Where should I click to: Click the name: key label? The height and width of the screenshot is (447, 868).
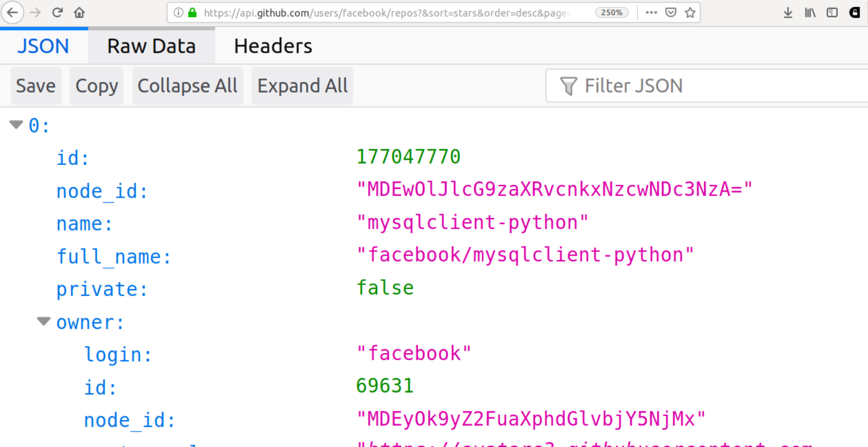pyautogui.click(x=84, y=224)
